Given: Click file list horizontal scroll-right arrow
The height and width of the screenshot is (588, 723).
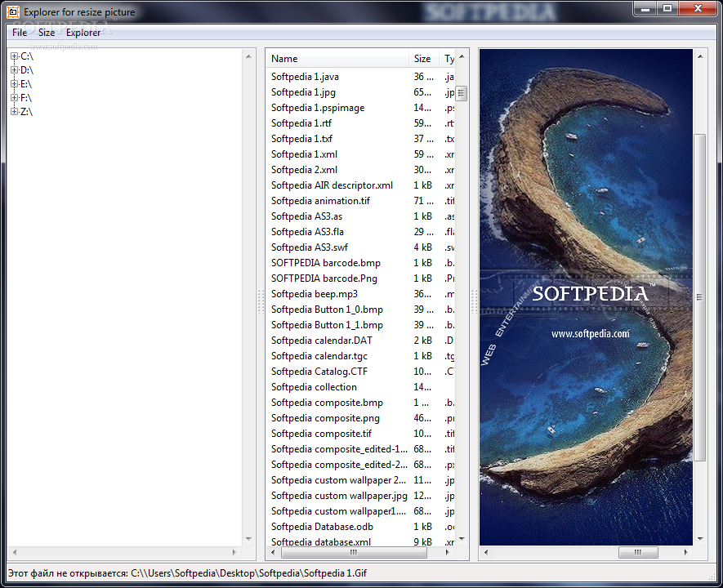Looking at the screenshot, I should [447, 552].
